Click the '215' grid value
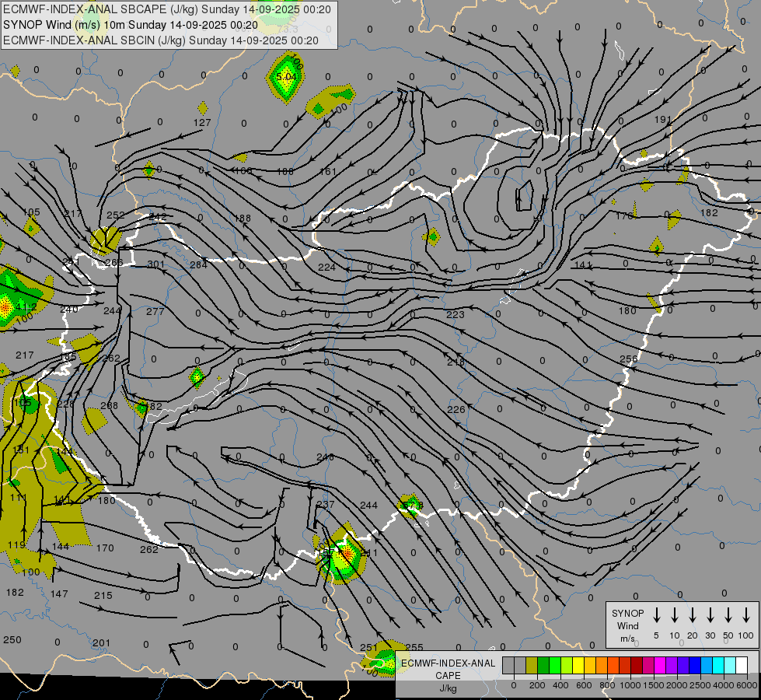 [x=103, y=595]
